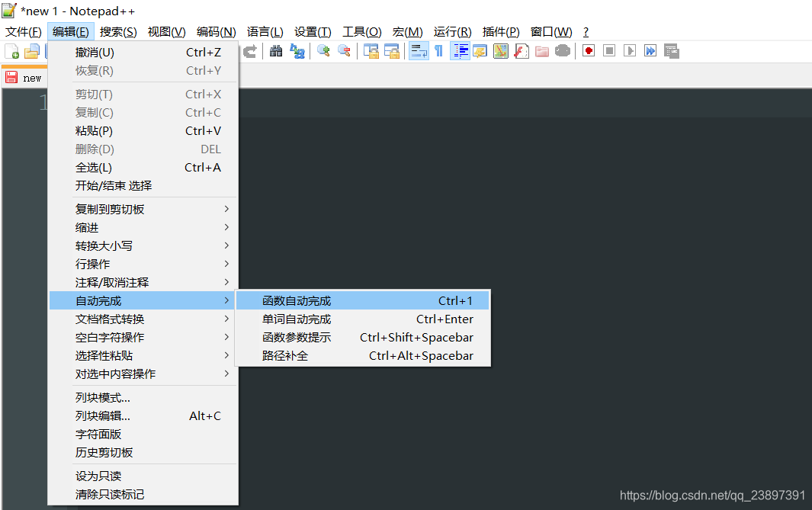Open the 运行(R) menu

(x=453, y=32)
